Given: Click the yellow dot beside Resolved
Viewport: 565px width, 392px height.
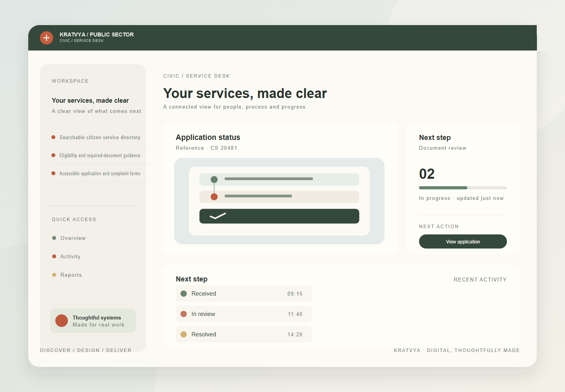Looking at the screenshot, I should 184,334.
